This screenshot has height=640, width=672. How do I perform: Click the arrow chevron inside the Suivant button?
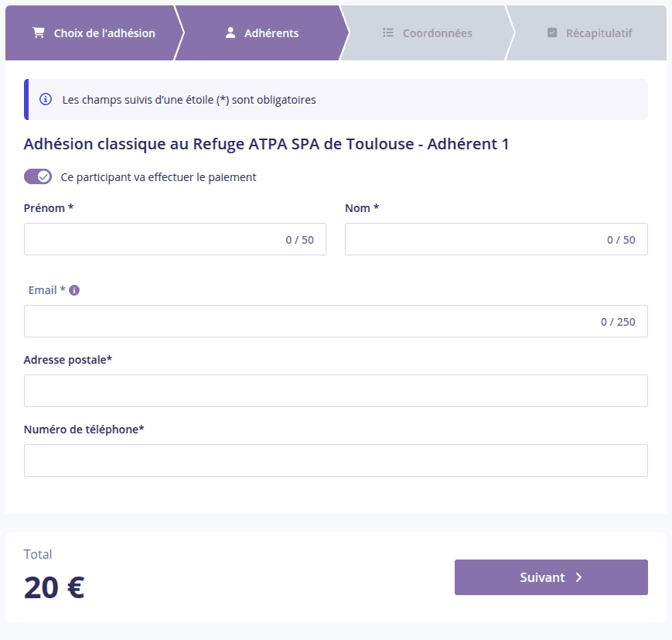coord(576,577)
